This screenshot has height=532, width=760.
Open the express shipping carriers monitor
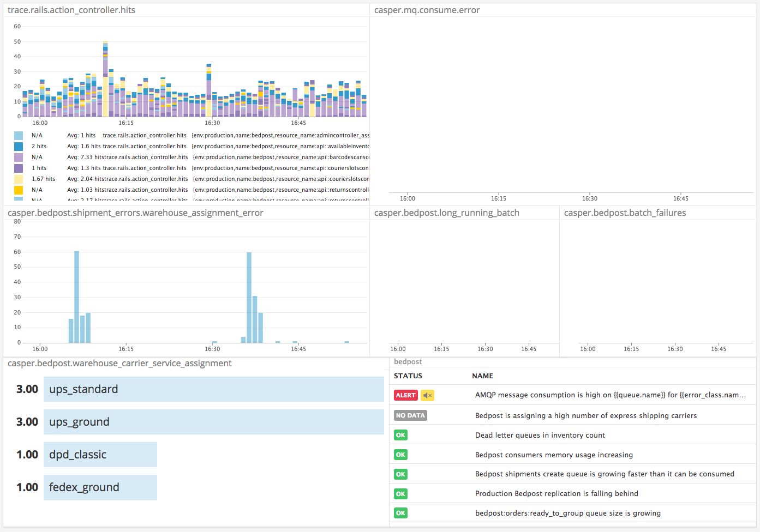click(x=585, y=415)
